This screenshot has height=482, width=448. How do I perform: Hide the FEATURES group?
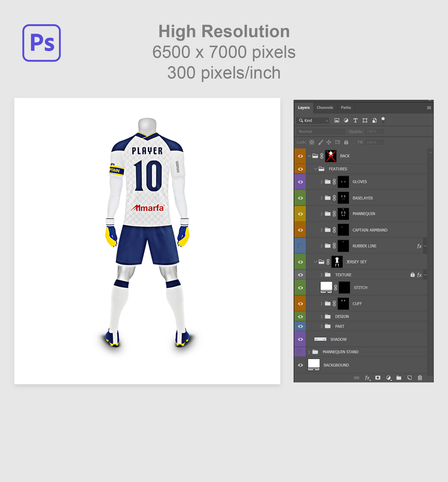(x=300, y=169)
